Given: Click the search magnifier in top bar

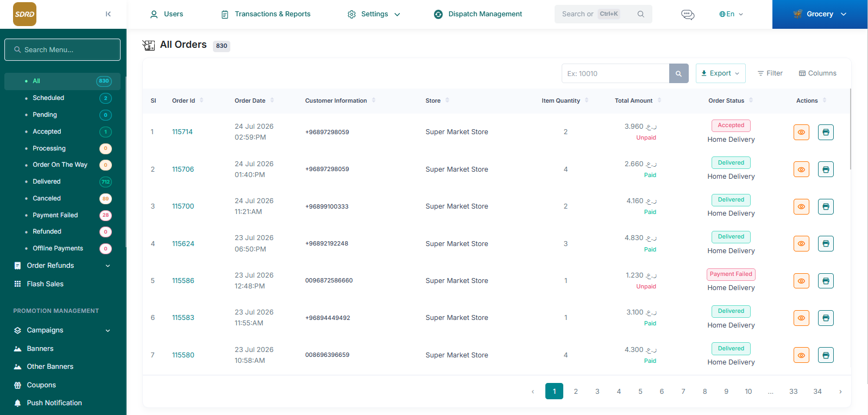Looking at the screenshot, I should point(641,14).
